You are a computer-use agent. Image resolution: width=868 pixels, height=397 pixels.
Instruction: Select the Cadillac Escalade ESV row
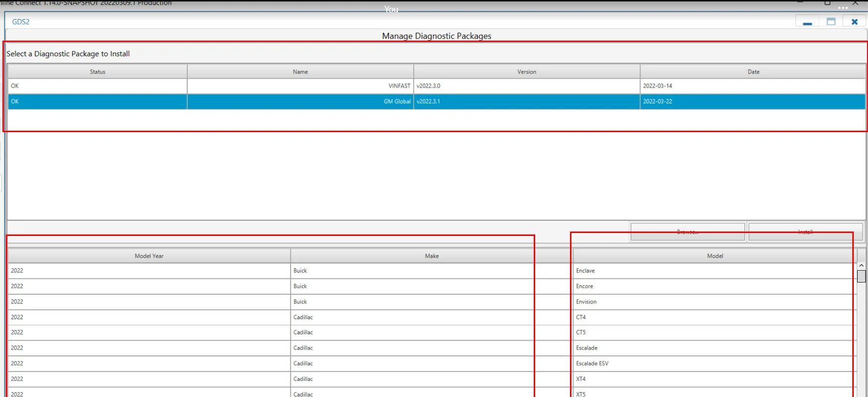point(431,364)
